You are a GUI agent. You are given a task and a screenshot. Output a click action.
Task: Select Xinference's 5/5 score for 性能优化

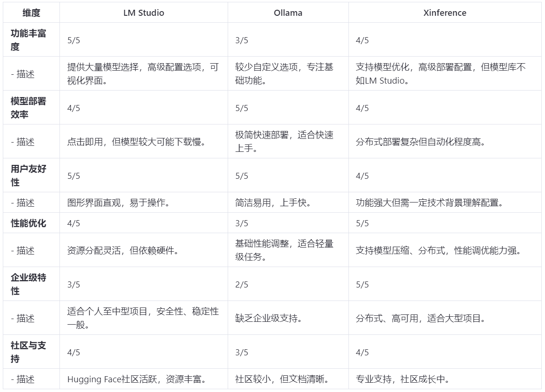point(362,223)
